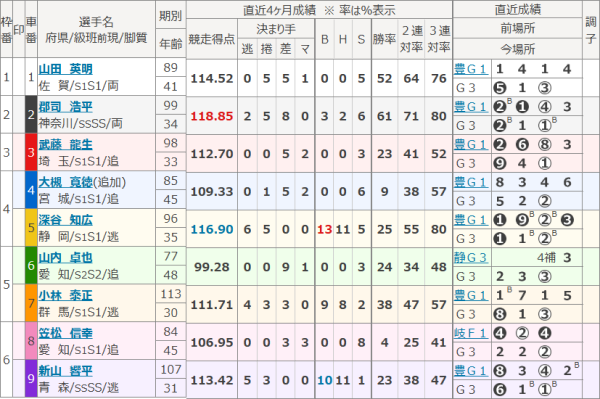This screenshot has width=600, height=399.
Task: Click 静 岡/s1S1/逃 detail text
Action: tap(78, 237)
